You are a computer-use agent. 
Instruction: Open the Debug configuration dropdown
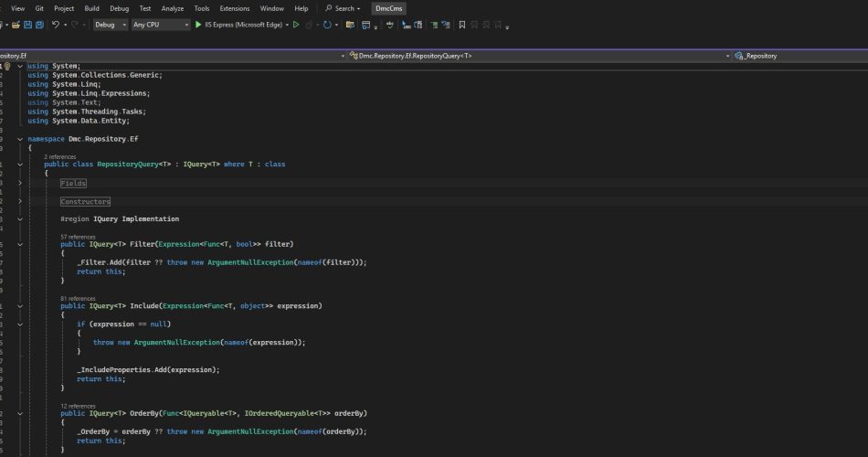tap(111, 25)
